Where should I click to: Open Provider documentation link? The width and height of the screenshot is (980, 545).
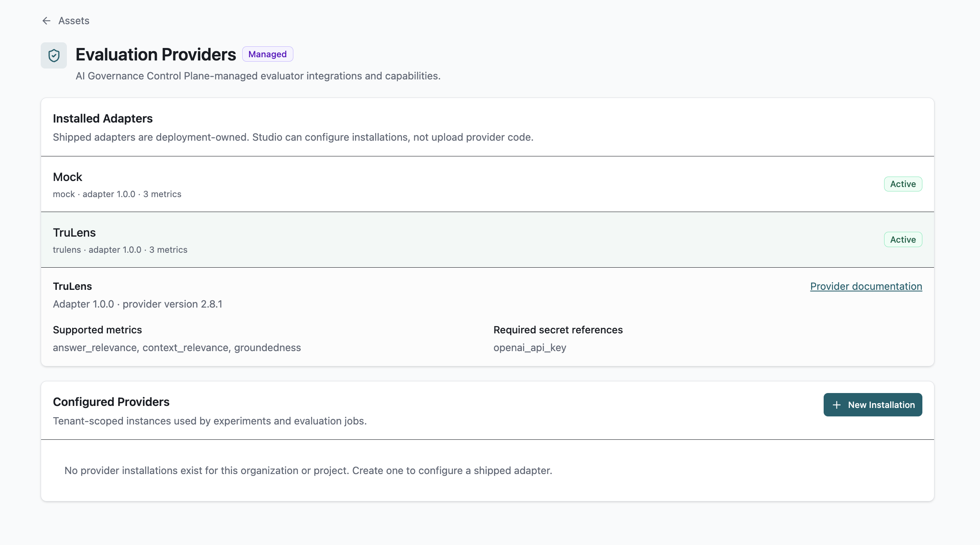[866, 286]
